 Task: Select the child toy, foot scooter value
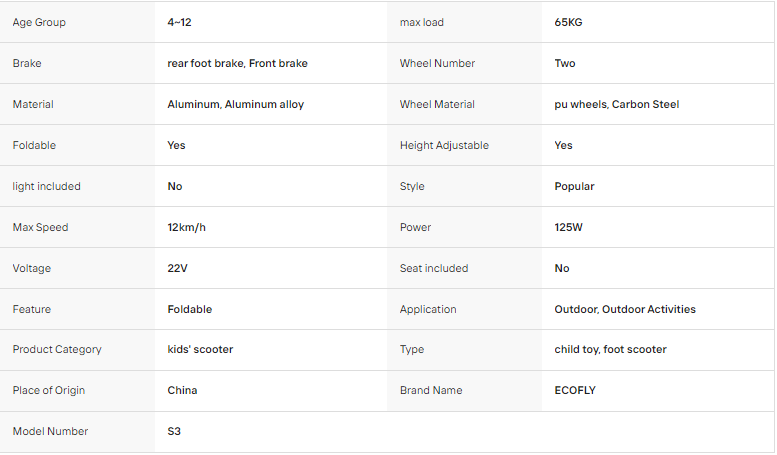[610, 349]
